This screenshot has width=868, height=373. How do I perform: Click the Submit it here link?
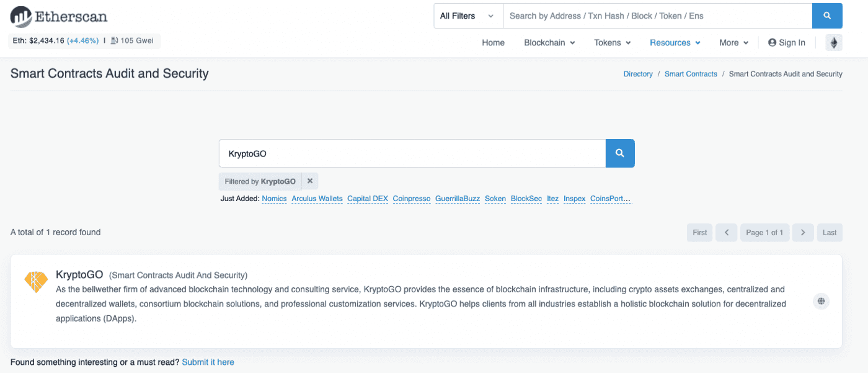pyautogui.click(x=208, y=362)
